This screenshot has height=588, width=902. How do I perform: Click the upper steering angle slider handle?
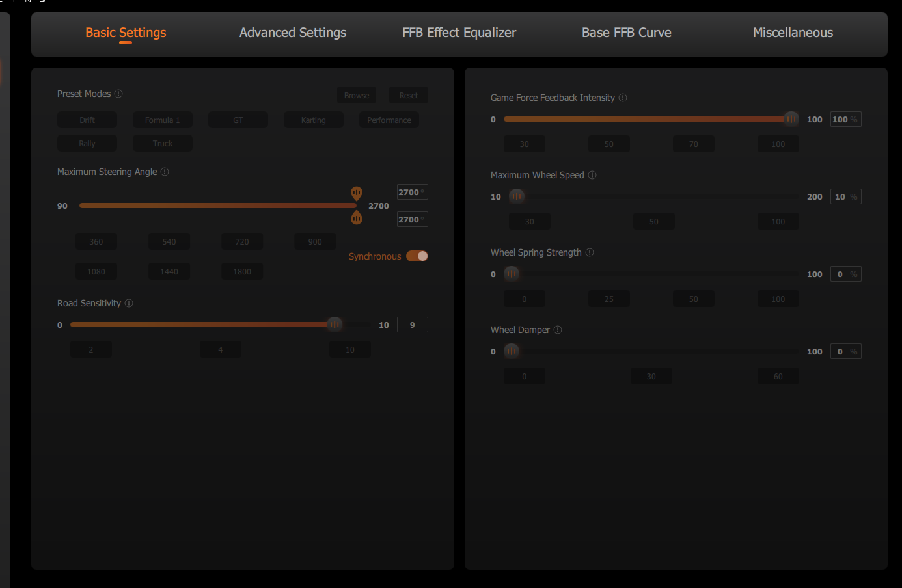pyautogui.click(x=357, y=193)
